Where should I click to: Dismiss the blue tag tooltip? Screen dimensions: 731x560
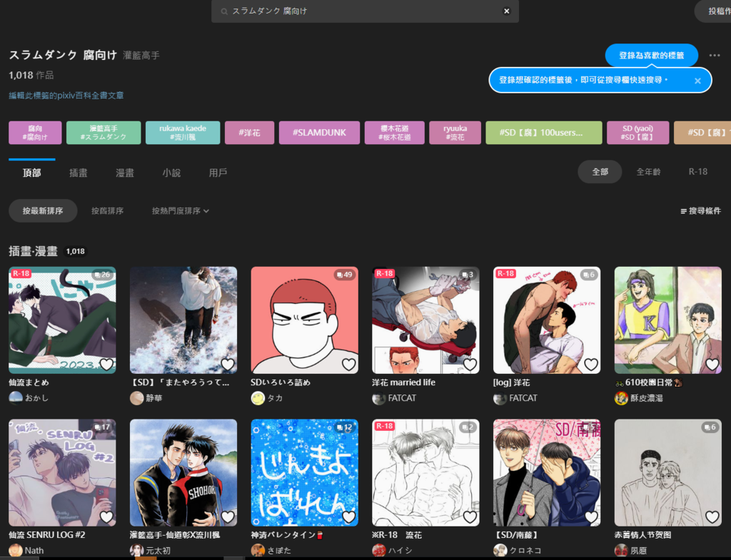tap(697, 81)
